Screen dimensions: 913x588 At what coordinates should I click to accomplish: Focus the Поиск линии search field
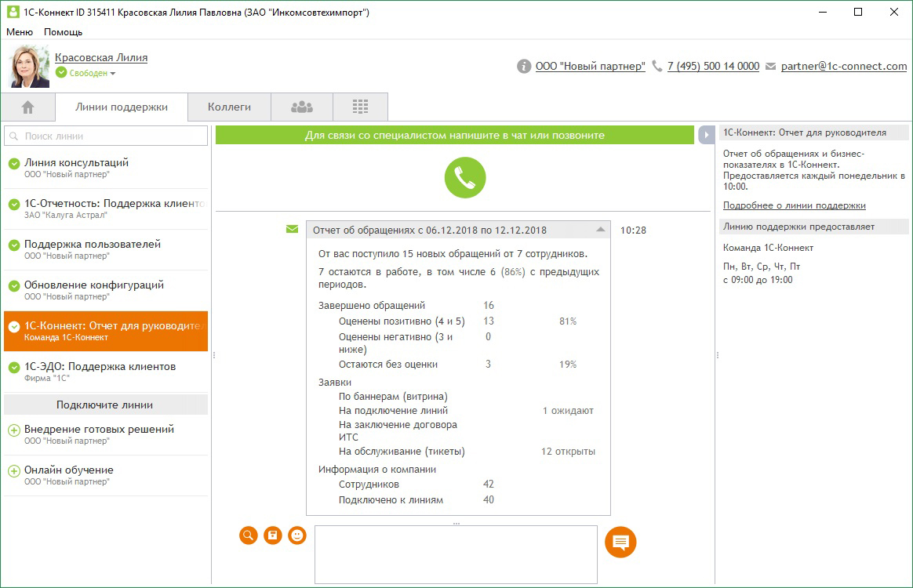[106, 136]
